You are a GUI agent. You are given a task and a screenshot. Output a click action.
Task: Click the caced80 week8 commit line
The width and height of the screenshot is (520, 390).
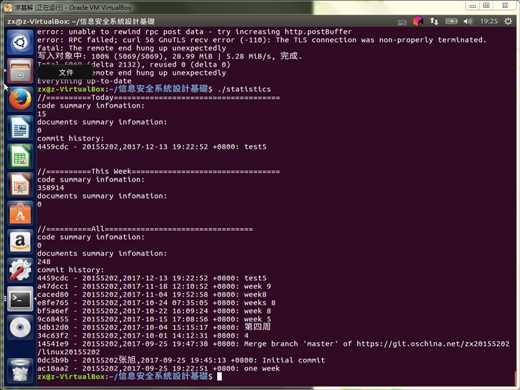tap(152, 295)
